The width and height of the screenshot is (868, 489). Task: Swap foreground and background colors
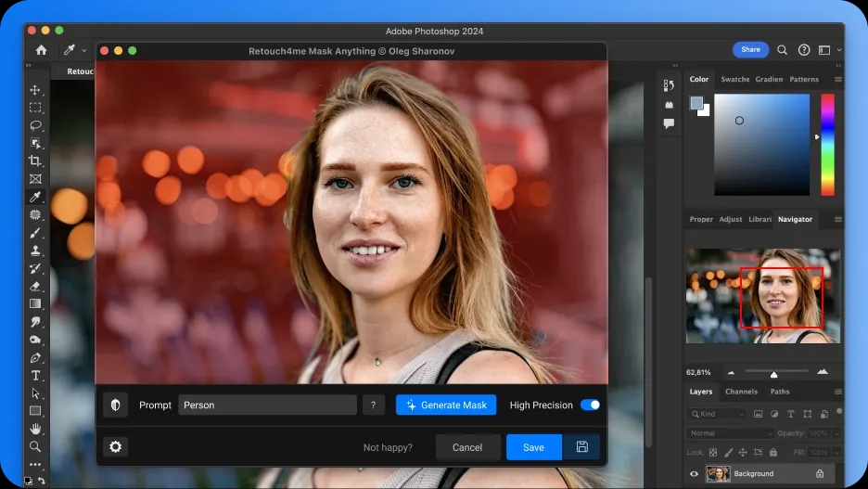pos(42,482)
